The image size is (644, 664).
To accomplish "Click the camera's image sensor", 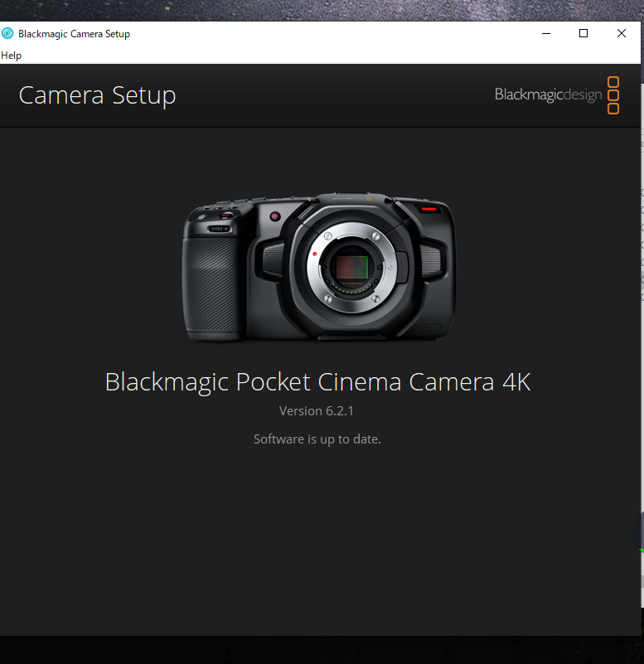I will click(351, 268).
